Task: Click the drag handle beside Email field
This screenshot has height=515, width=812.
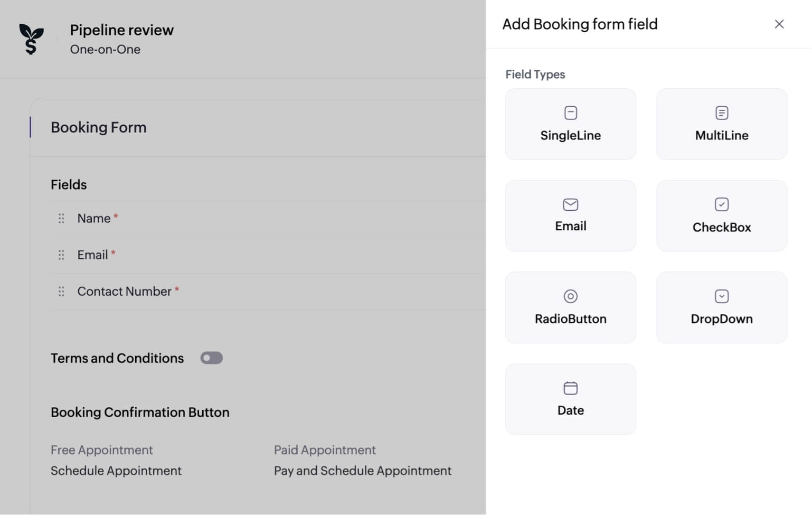Action: [x=61, y=255]
